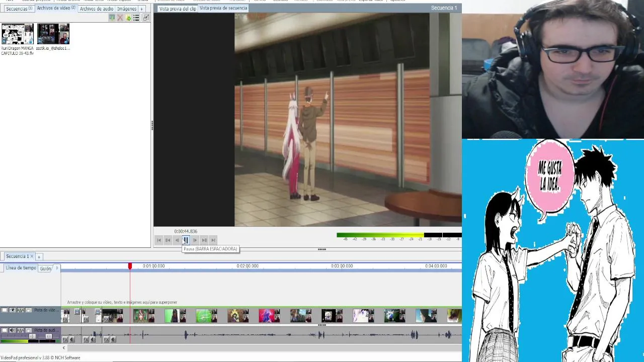Toggle the audio track select box
The image size is (644, 362).
click(x=5, y=330)
